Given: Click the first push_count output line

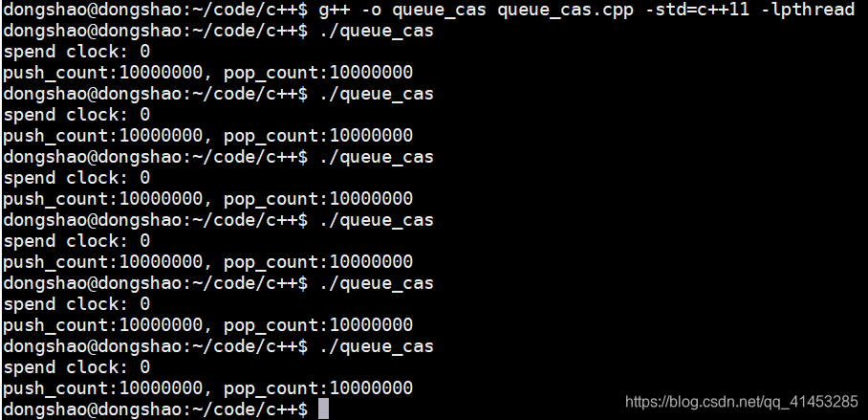Looking at the screenshot, I should tap(207, 73).
